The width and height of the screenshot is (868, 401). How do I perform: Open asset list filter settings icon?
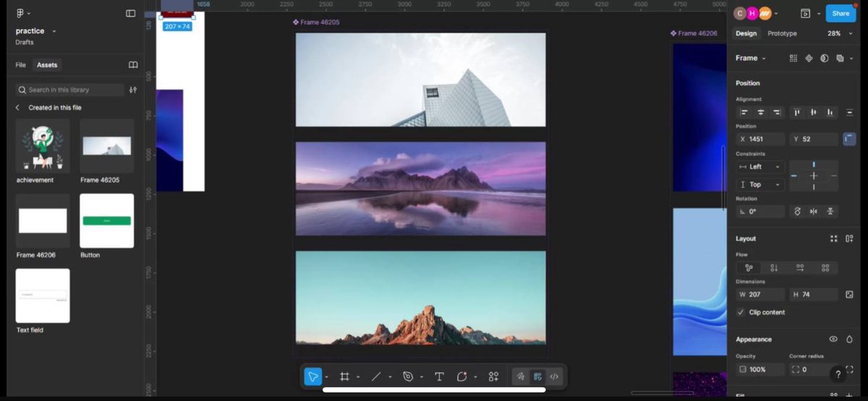click(133, 90)
